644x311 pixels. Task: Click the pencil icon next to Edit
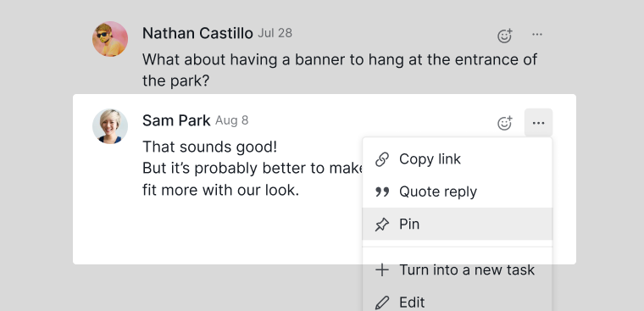pyautogui.click(x=382, y=303)
